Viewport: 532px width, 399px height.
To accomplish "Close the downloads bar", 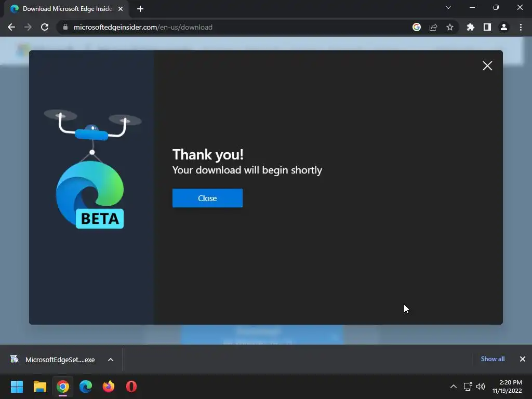I will tap(523, 359).
